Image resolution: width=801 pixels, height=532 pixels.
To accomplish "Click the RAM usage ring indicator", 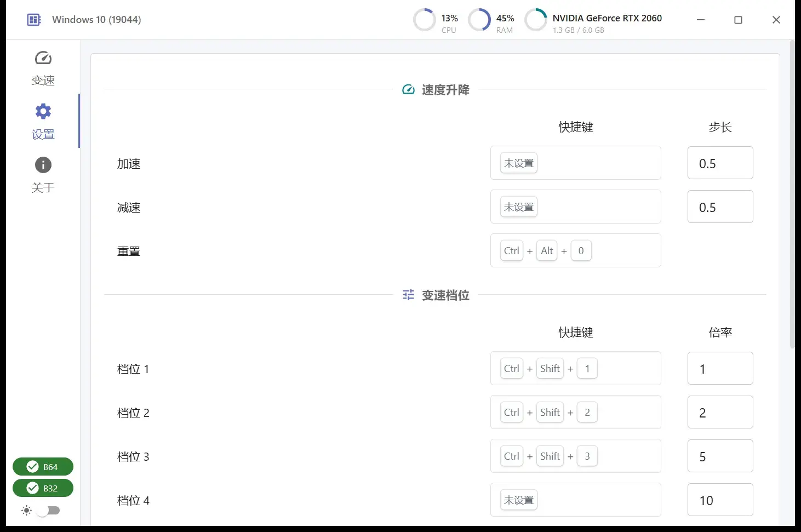I will 479,20.
